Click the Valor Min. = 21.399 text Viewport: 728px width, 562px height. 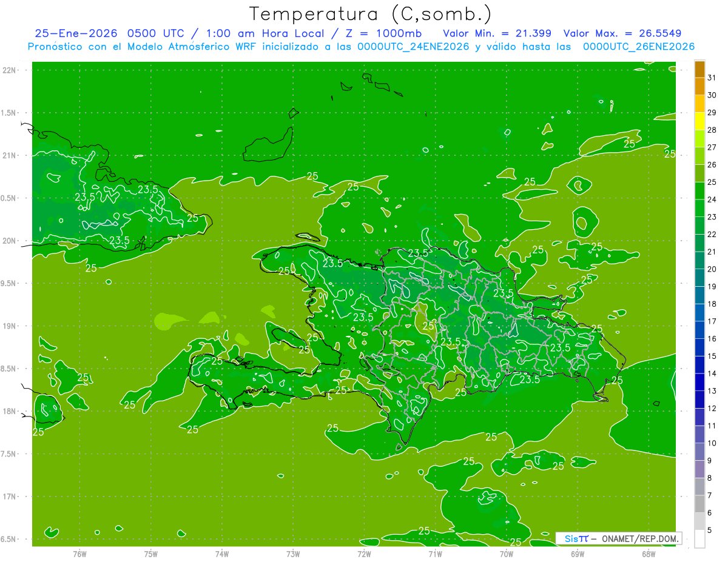coord(497,33)
